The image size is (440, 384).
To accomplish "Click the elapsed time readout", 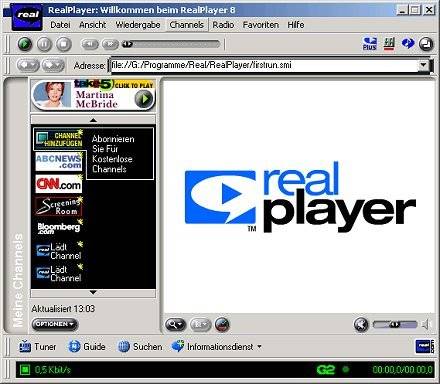I will pos(402,370).
